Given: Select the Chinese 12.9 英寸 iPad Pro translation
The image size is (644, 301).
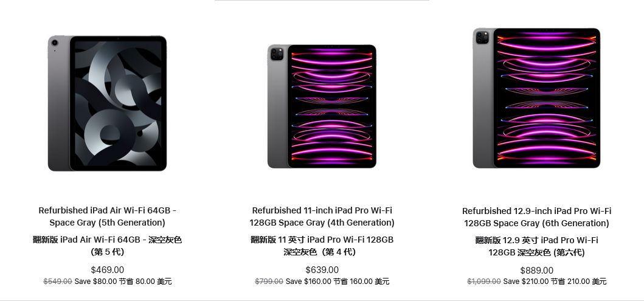Looking at the screenshot, I should 536,246.
